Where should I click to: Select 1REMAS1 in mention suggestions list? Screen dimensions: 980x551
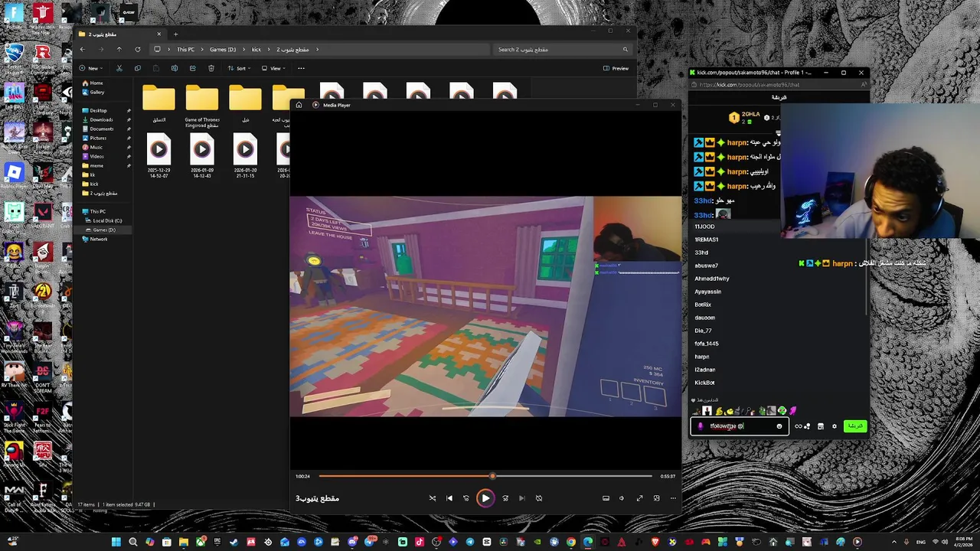click(706, 240)
